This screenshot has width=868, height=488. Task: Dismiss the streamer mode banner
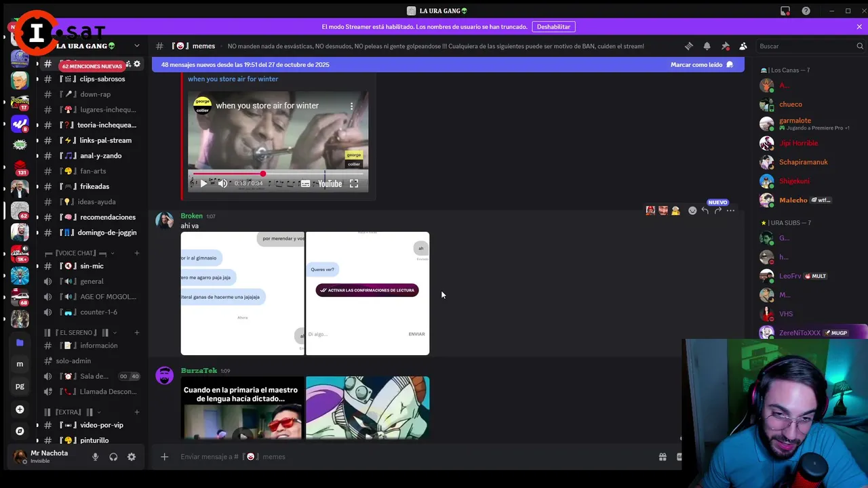click(859, 26)
